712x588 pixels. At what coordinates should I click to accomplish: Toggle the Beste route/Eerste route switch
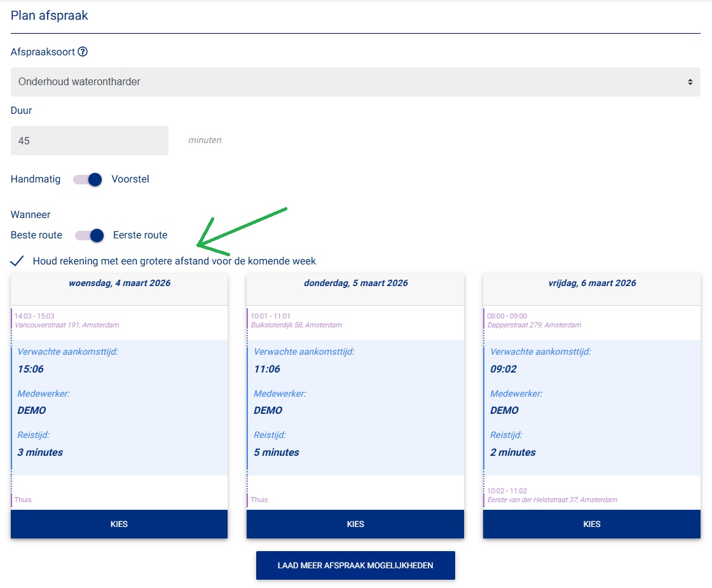[90, 235]
